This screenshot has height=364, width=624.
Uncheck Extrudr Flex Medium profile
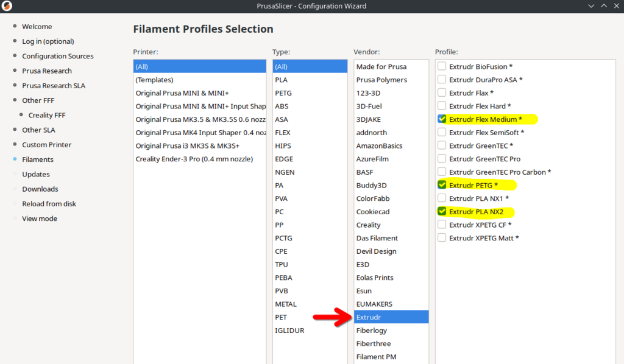[442, 119]
